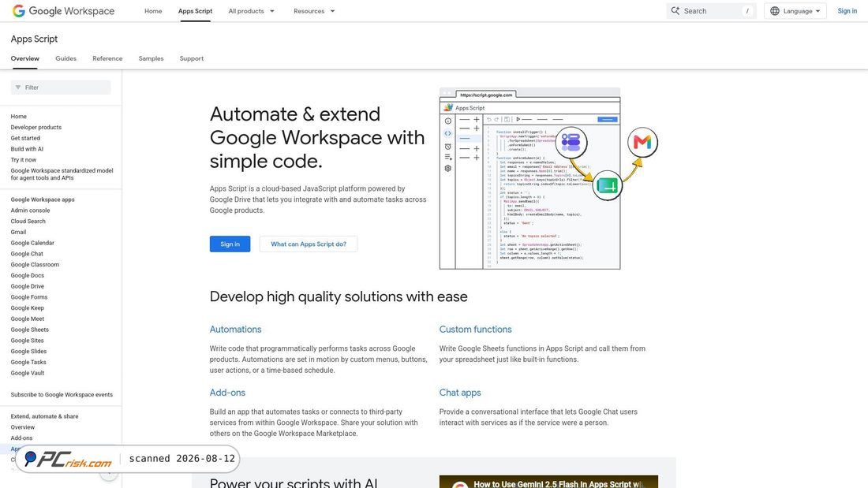Open Google Drive in sidebar
This screenshot has height=488, width=868.
coord(27,287)
